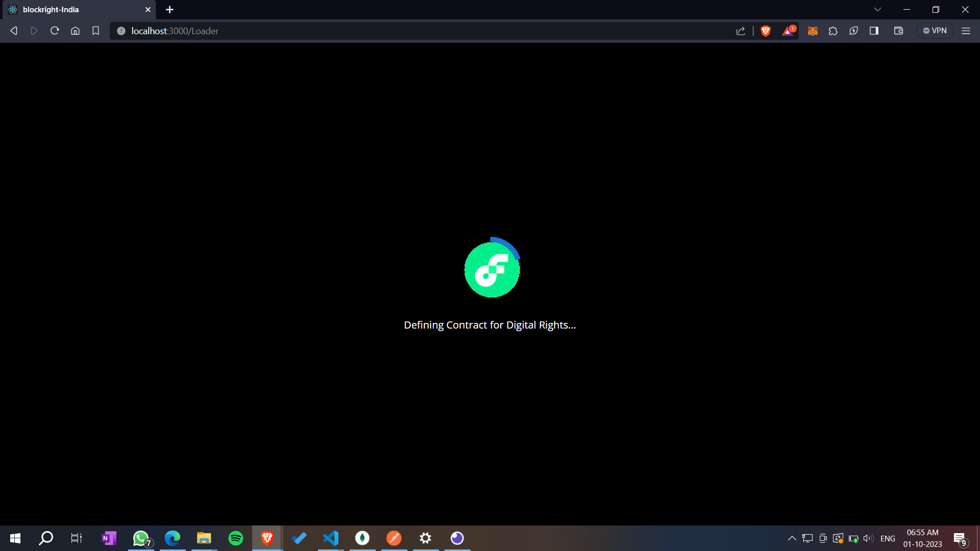Expand hidden system tray icons chevron
The width and height of the screenshot is (980, 551).
(792, 538)
